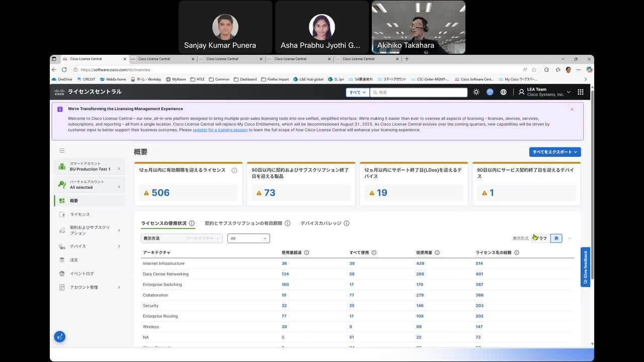Screen dimensions: 644x362
Task: Open the All filter dropdown
Action: pos(249,238)
